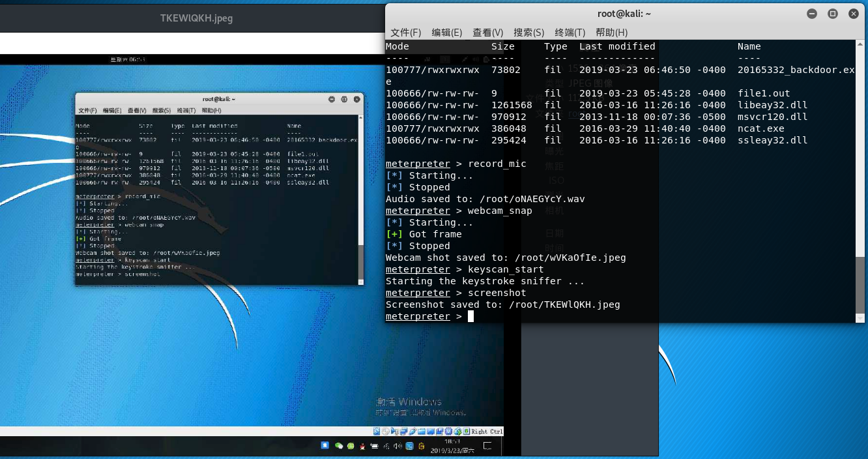The height and width of the screenshot is (459, 868).
Task: Click the terminal cursor at the last meterpreter prompt
Action: (470, 316)
